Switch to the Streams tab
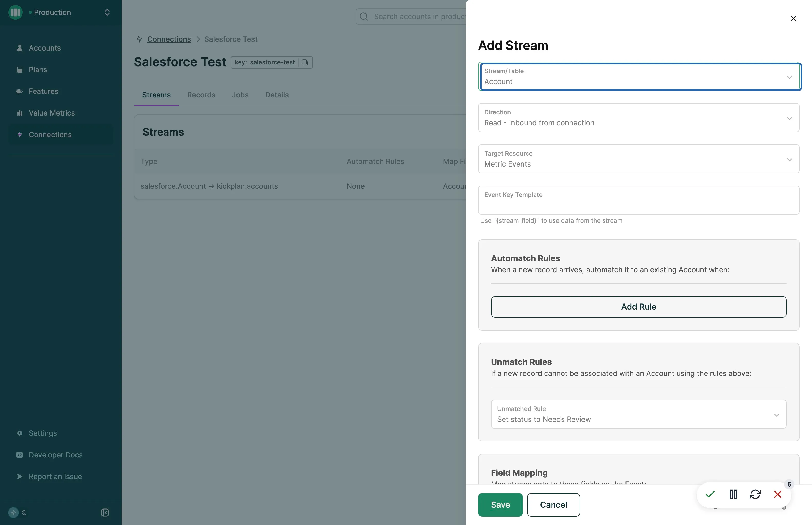 156,95
